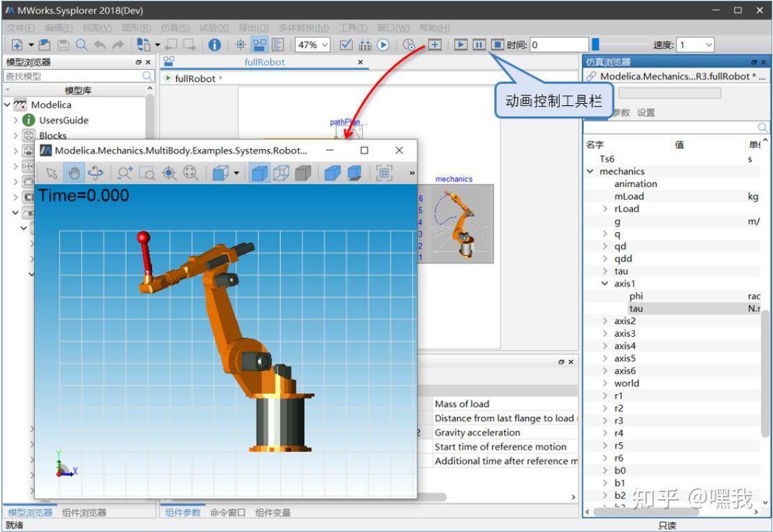The width and height of the screenshot is (773, 532).
Task: Show more animation toolbar tools via overflow chevron
Action: click(x=412, y=173)
